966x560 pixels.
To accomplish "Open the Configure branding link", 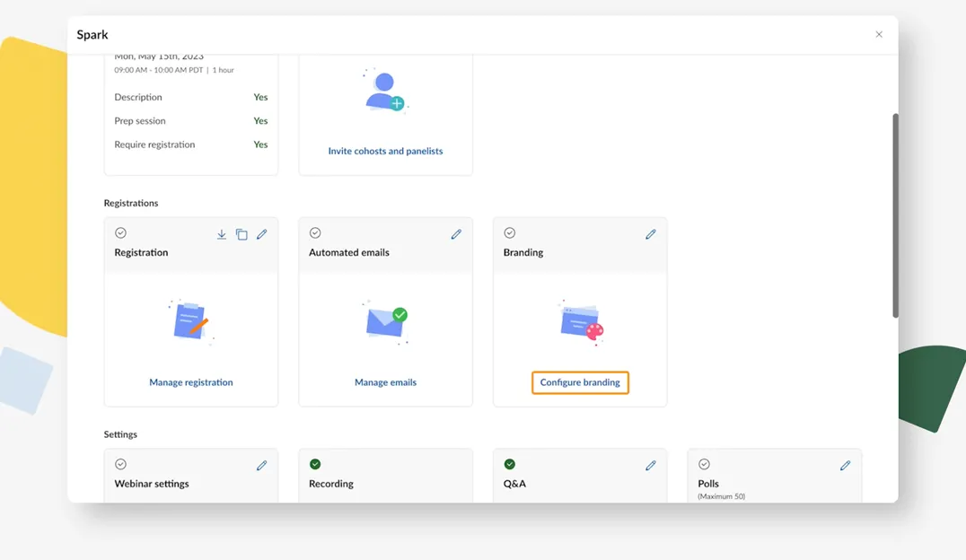I will tap(580, 382).
